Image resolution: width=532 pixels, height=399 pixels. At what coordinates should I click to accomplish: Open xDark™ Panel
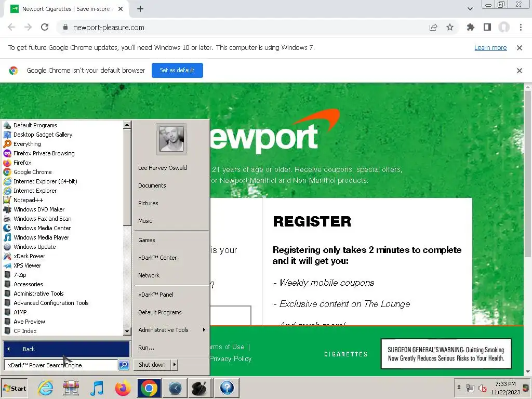[156, 295]
